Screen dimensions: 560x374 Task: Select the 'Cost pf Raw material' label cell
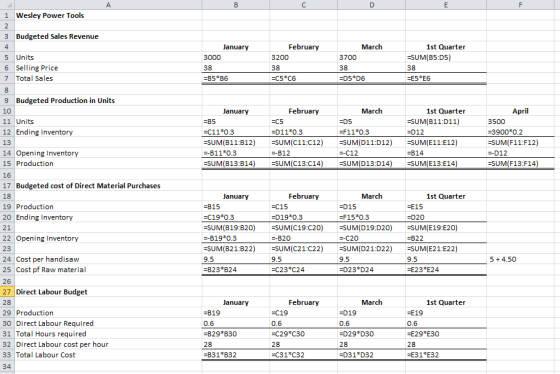click(x=108, y=270)
